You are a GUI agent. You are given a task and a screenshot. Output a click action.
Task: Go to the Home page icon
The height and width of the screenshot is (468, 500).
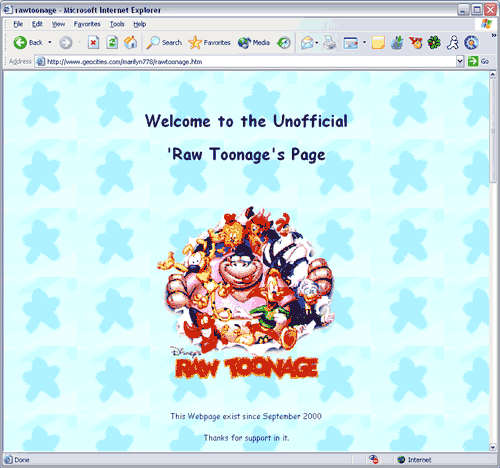[x=130, y=43]
